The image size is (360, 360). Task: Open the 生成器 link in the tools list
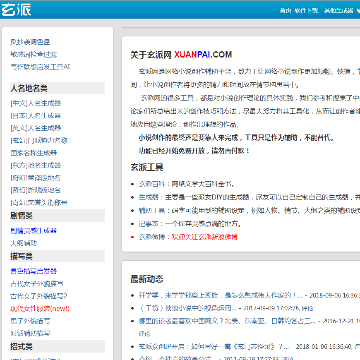pyautogui.click(x=148, y=197)
